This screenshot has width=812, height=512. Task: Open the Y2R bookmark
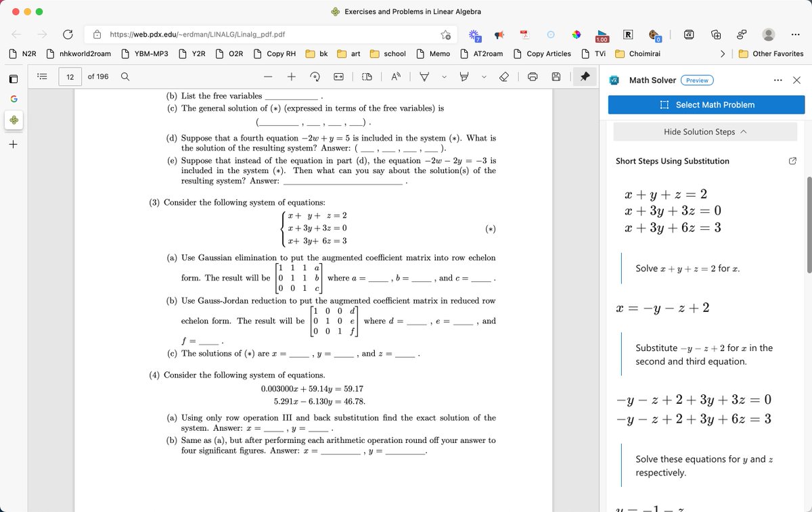click(192, 53)
